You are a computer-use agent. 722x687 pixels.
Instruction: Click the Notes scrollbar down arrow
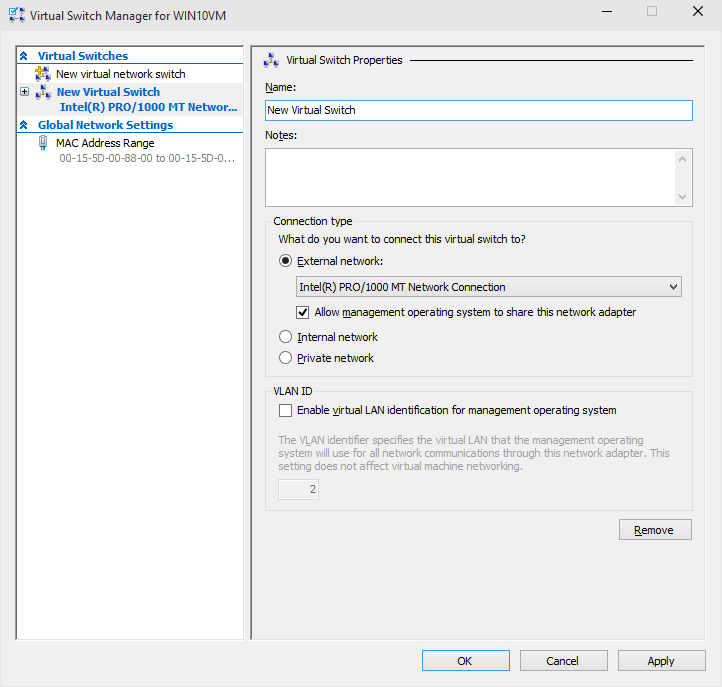pos(682,197)
